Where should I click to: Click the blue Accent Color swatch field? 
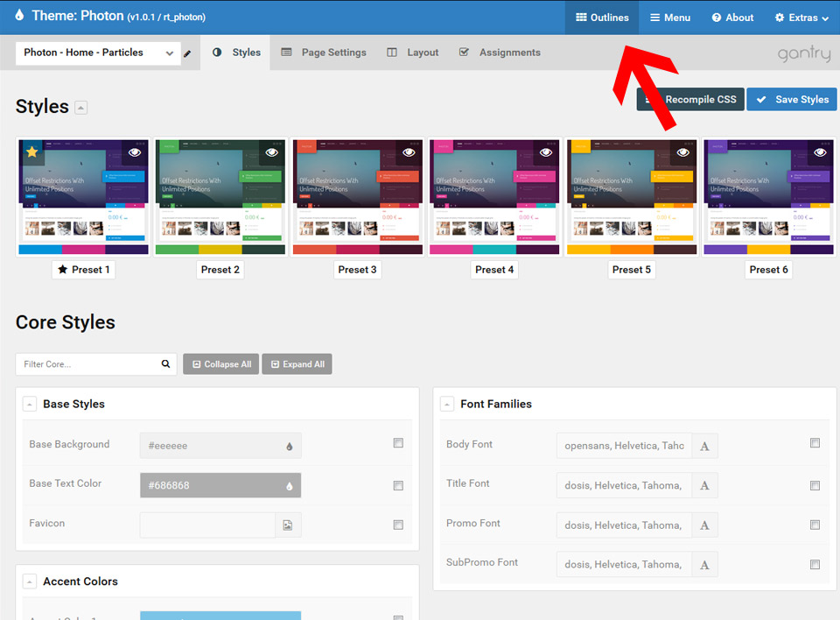pyautogui.click(x=220, y=616)
